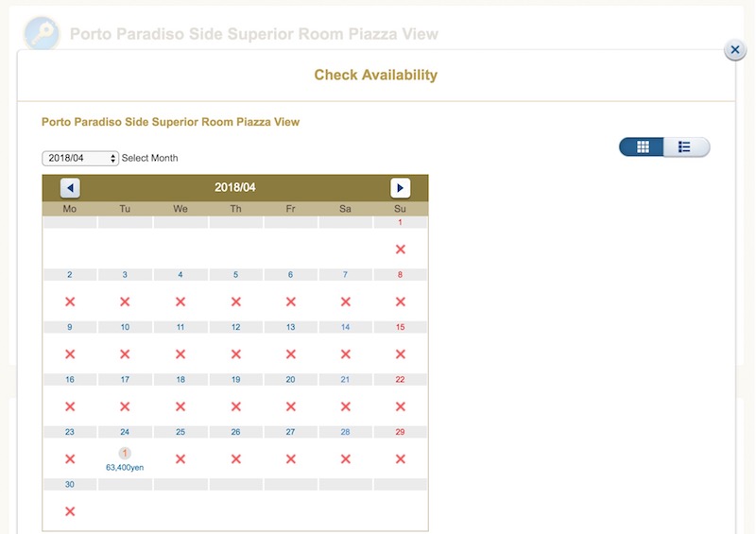Click the unavailable mark on April 10

125,354
